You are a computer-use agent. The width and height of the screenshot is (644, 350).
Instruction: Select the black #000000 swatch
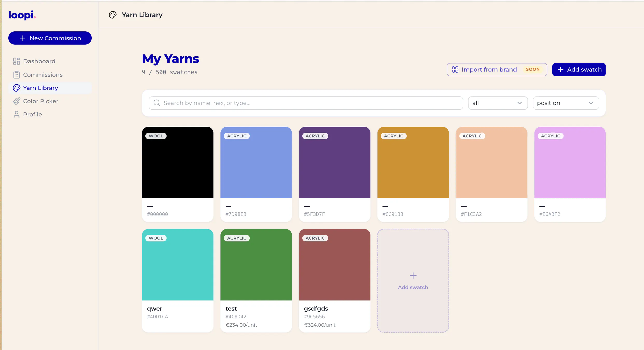pos(178,174)
